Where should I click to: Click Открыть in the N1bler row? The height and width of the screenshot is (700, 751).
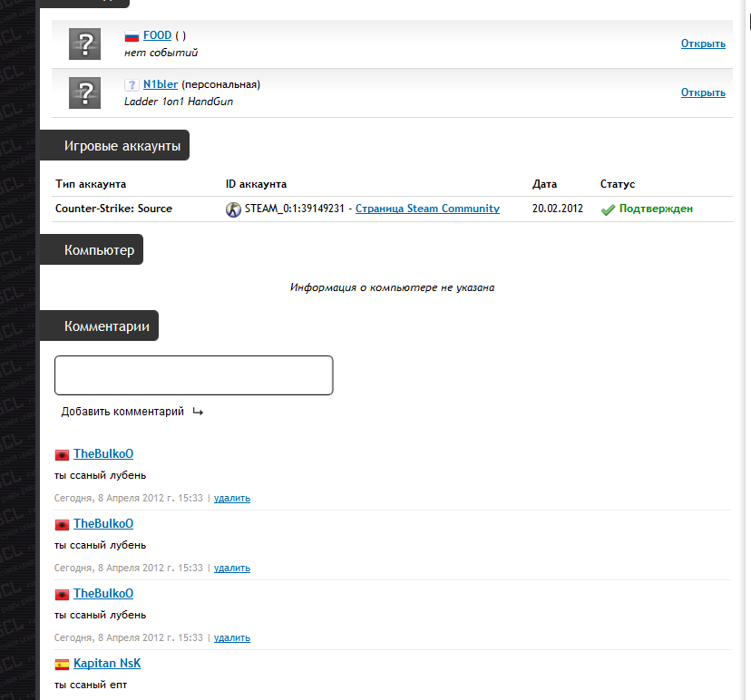(x=703, y=92)
